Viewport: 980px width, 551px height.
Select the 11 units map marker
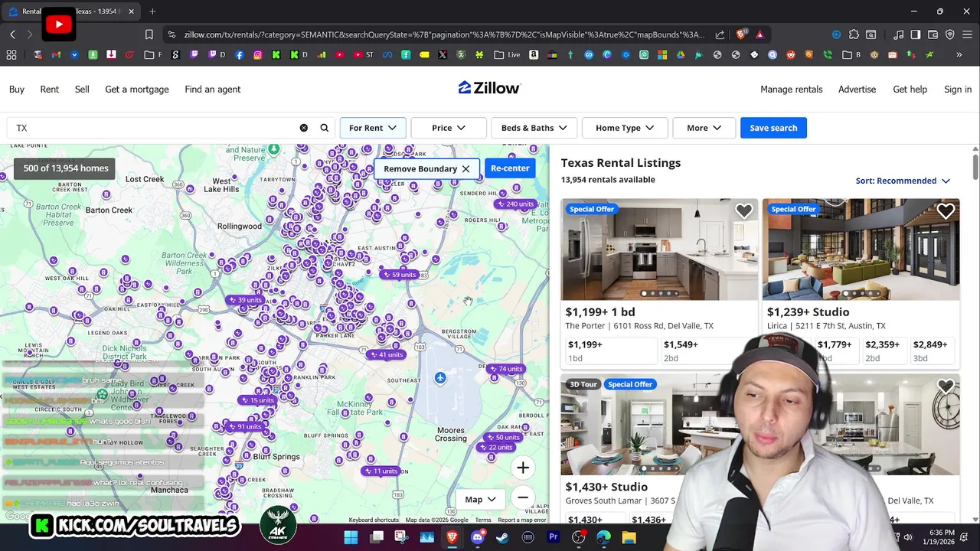click(381, 471)
